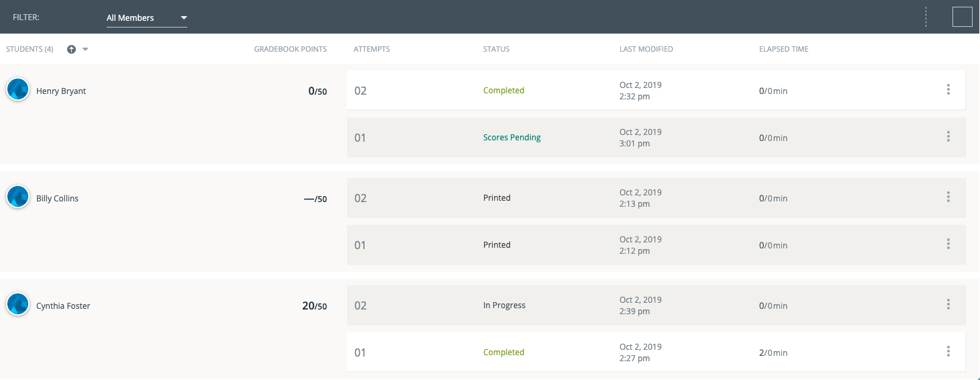Click the Scores Pending status for Henry Bryant
The image size is (980, 380).
pos(511,138)
